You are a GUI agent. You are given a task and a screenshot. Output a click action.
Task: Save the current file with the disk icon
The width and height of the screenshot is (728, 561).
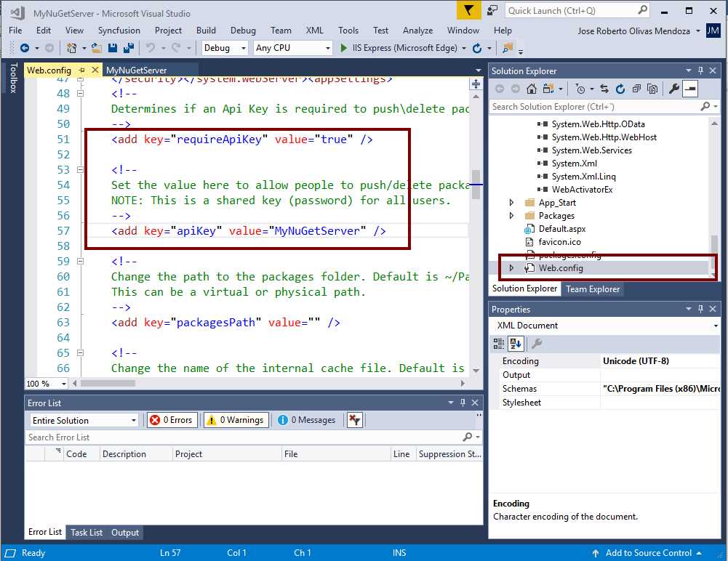(112, 48)
